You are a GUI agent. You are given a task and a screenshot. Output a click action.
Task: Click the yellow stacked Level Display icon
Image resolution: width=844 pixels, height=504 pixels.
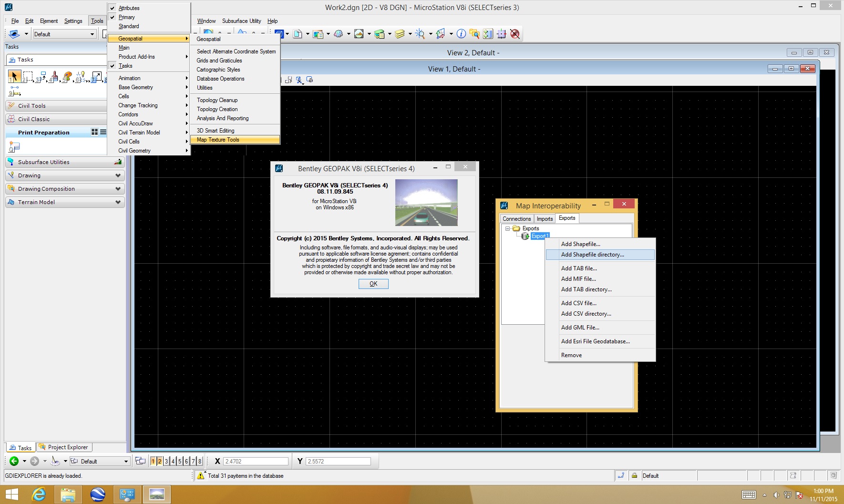pyautogui.click(x=400, y=34)
